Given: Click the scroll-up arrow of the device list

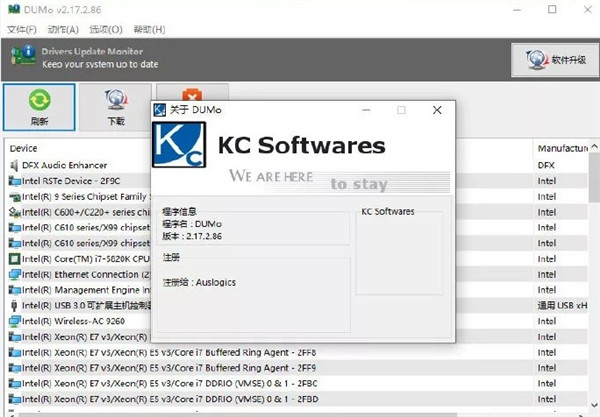Looking at the screenshot, I should click(x=594, y=146).
